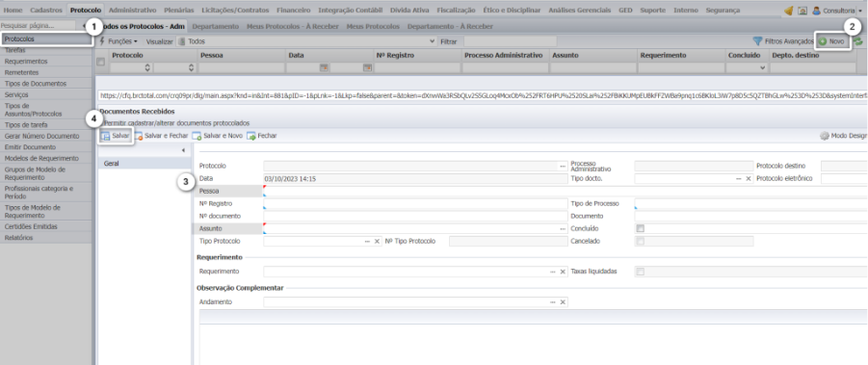Image resolution: width=868 pixels, height=365 pixels.
Task: Click the Salvar e Fechar toolbar icon
Action: click(x=139, y=136)
